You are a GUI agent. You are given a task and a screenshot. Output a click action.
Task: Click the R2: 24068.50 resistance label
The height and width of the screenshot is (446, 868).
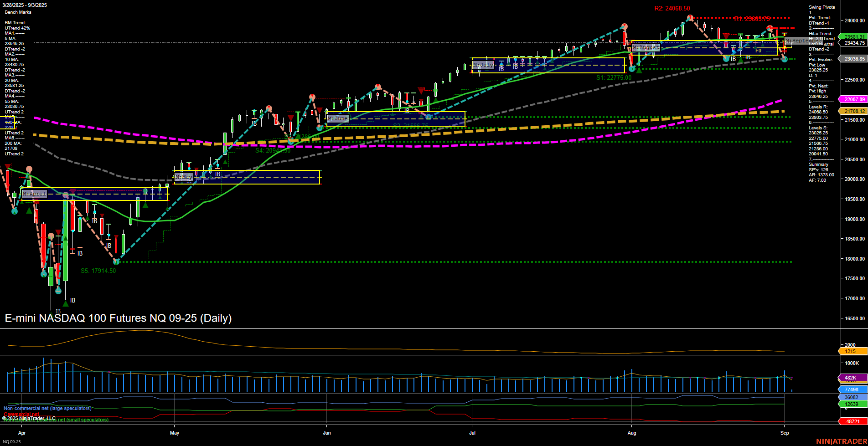point(672,8)
